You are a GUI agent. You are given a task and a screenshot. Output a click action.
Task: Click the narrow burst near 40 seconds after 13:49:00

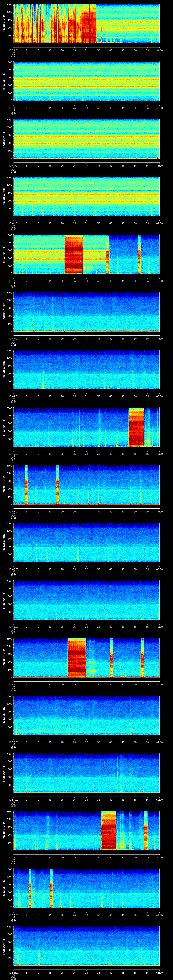point(111,658)
